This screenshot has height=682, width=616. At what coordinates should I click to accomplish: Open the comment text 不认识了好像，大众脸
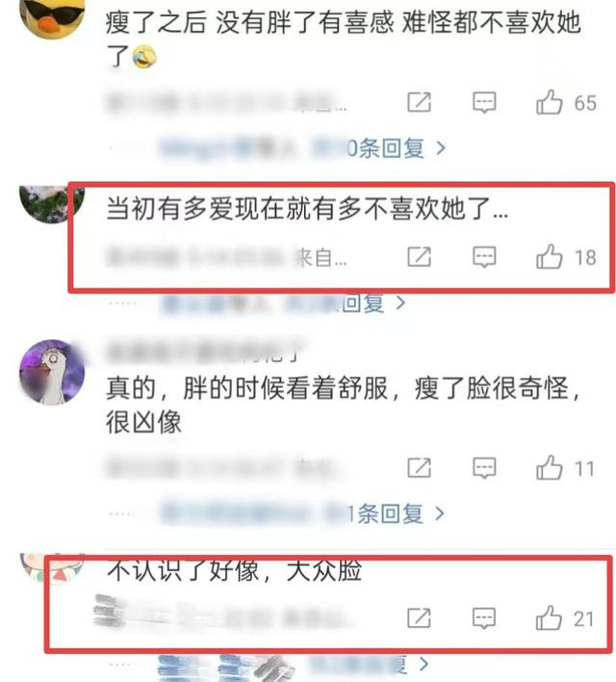(x=234, y=570)
